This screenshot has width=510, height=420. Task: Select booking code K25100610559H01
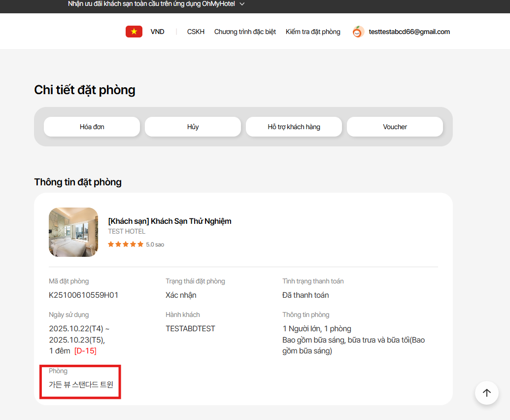coord(84,295)
